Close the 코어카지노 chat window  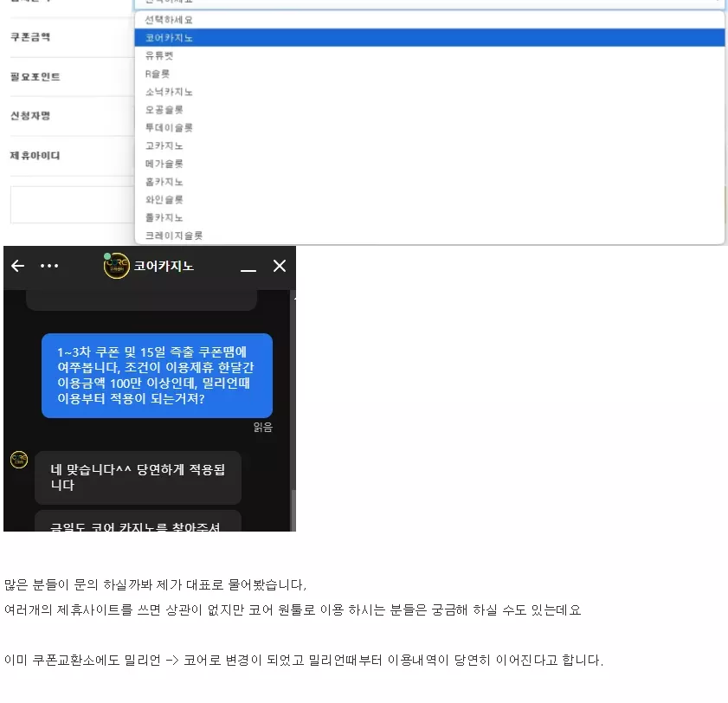pos(280,266)
